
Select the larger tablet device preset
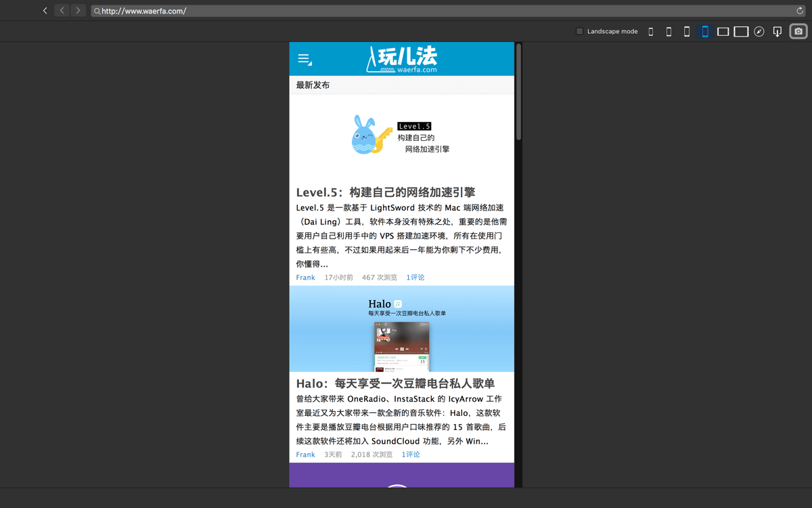click(741, 32)
